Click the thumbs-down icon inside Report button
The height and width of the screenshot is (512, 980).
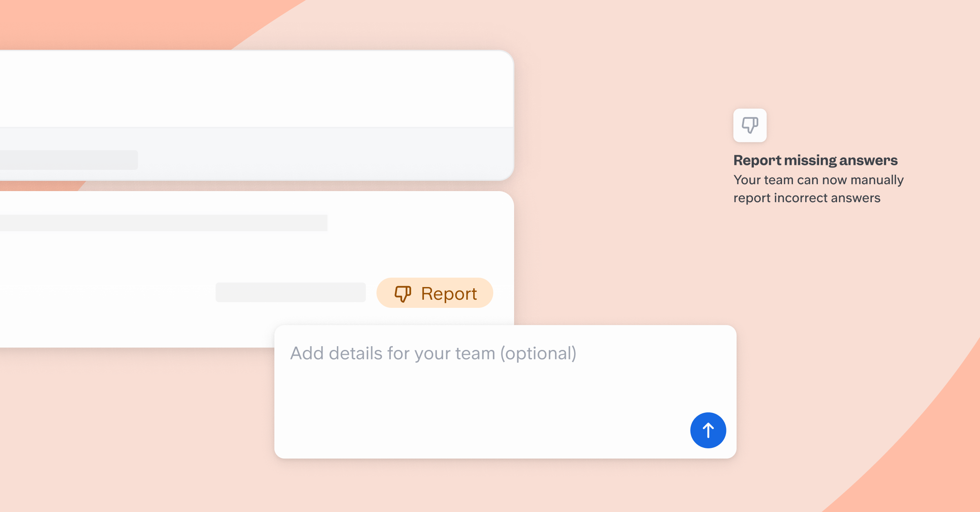(x=403, y=294)
